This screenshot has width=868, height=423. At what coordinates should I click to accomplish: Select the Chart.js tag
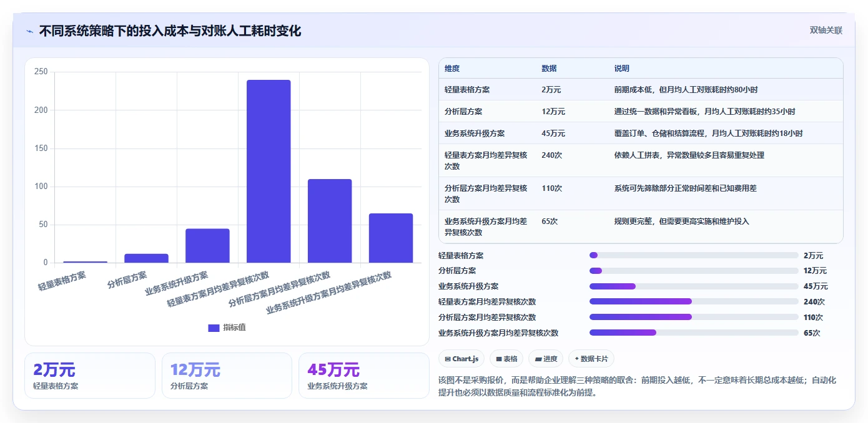coord(461,359)
